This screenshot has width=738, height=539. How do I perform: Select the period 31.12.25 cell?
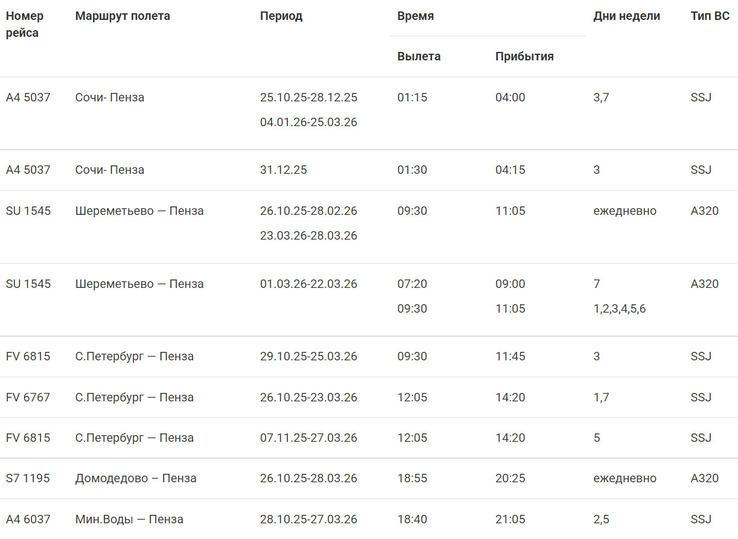283,170
